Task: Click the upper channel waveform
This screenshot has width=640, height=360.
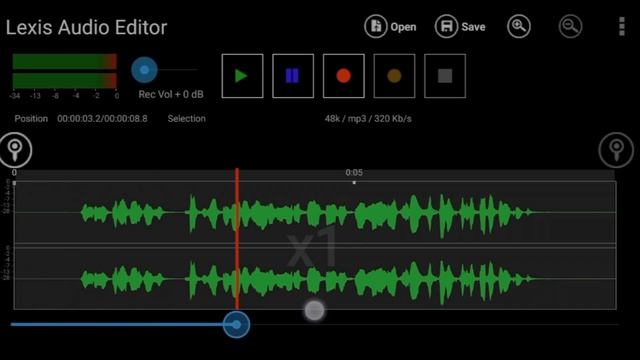Action: 315,213
